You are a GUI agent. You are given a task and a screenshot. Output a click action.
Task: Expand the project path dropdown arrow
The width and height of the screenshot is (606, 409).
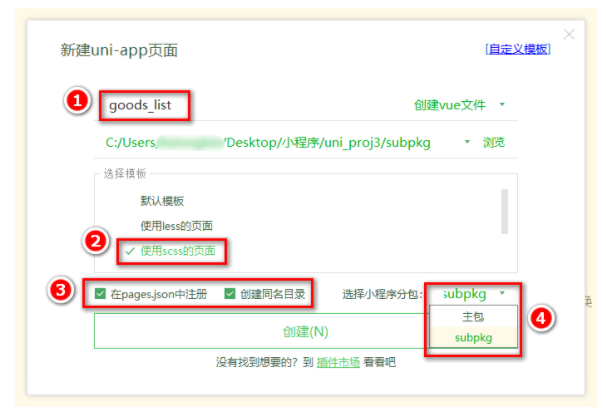pyautogui.click(x=467, y=142)
